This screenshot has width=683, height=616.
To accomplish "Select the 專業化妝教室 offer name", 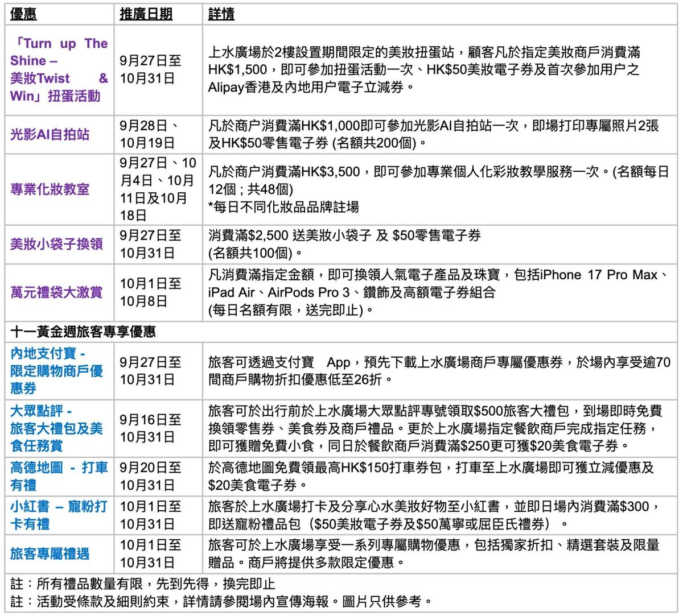I will pos(50,189).
